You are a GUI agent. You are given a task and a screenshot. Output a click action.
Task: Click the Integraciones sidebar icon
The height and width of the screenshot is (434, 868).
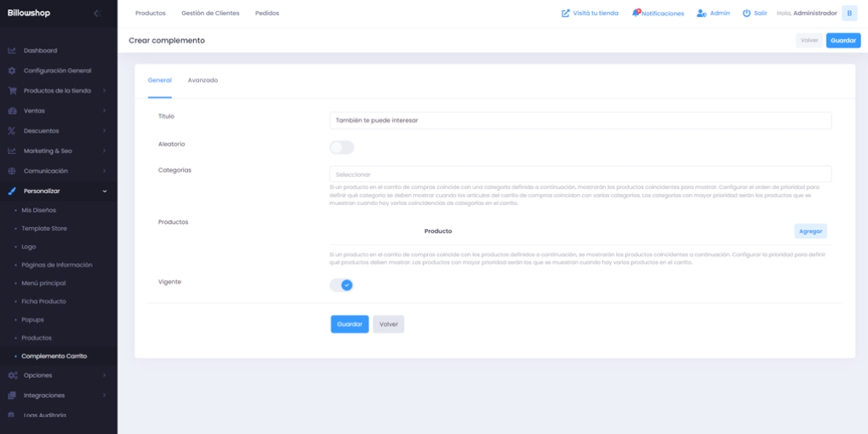coord(12,396)
